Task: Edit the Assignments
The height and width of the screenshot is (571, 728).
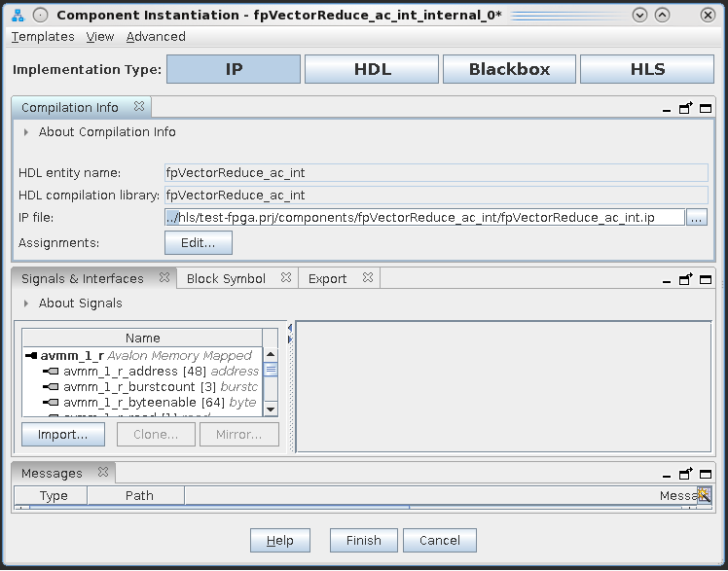Action: pos(199,242)
